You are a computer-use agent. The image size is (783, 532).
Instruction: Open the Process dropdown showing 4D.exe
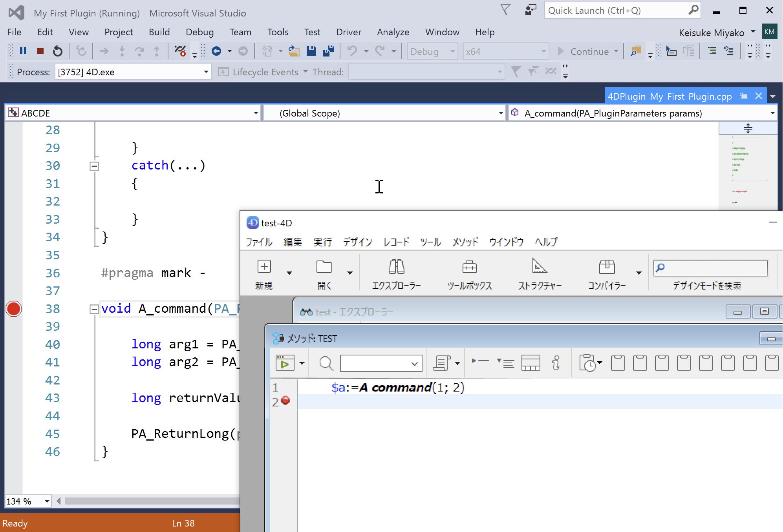(205, 72)
